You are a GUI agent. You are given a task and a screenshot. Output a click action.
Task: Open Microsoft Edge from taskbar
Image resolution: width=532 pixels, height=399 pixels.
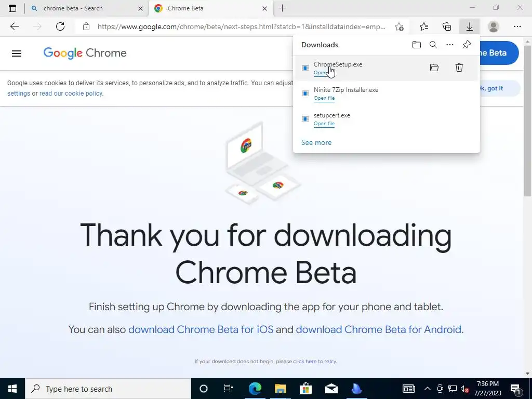[255, 389]
